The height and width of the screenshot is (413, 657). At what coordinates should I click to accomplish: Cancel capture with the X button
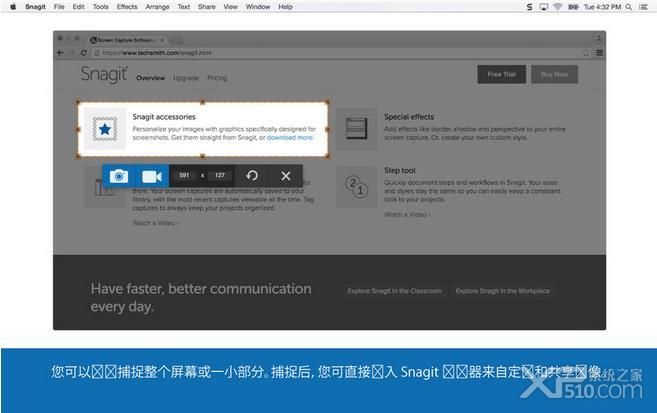[x=286, y=176]
